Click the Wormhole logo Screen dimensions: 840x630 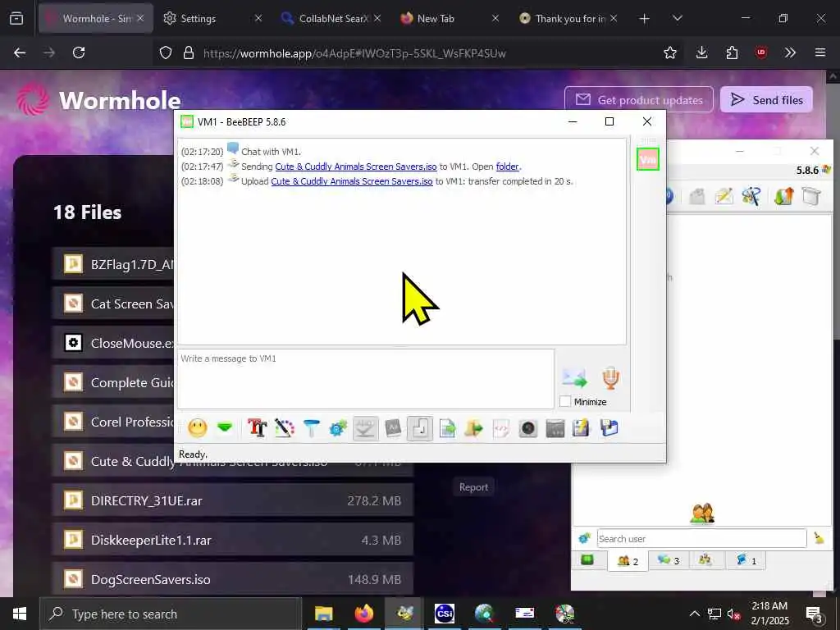[98, 99]
